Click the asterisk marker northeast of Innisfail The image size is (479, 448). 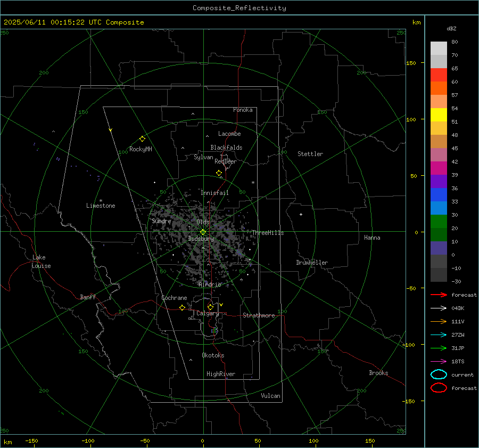point(253,183)
